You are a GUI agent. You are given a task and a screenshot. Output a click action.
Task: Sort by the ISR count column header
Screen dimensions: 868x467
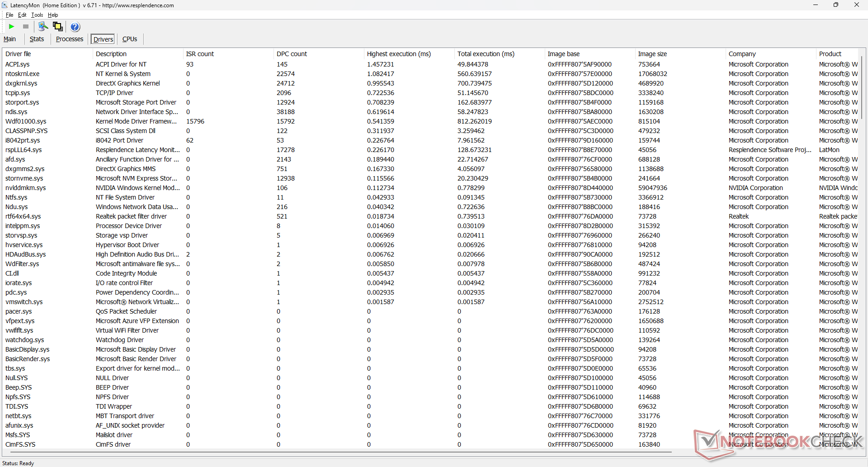click(x=200, y=54)
